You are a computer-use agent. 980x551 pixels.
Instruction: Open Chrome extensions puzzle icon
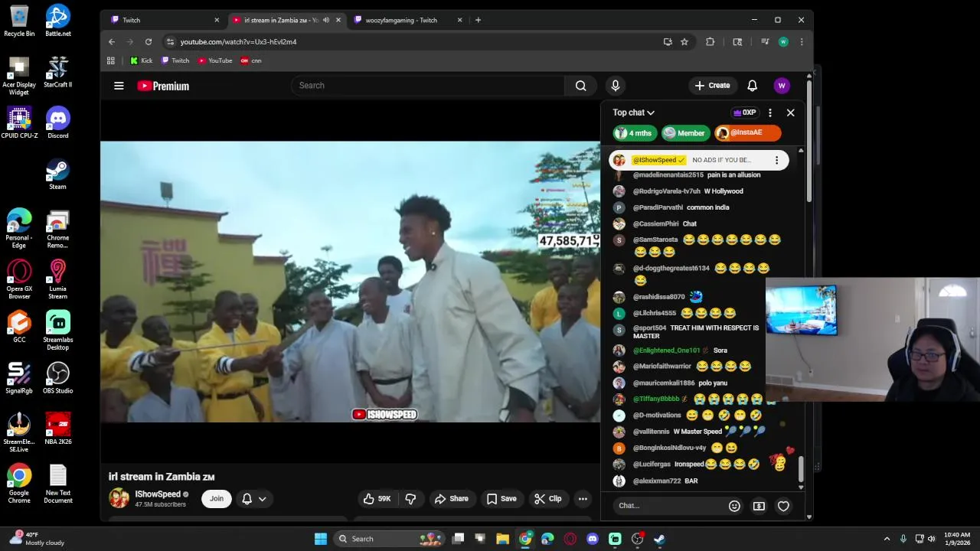pos(710,42)
